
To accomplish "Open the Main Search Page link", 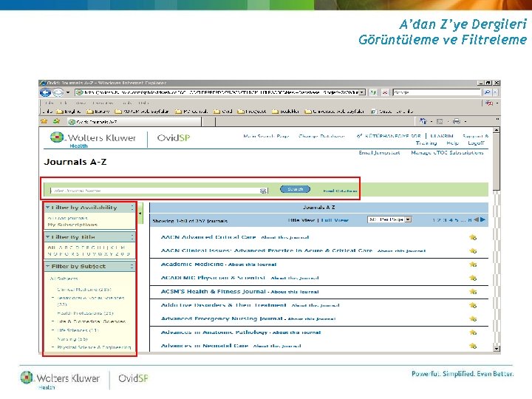I will (x=266, y=136).
